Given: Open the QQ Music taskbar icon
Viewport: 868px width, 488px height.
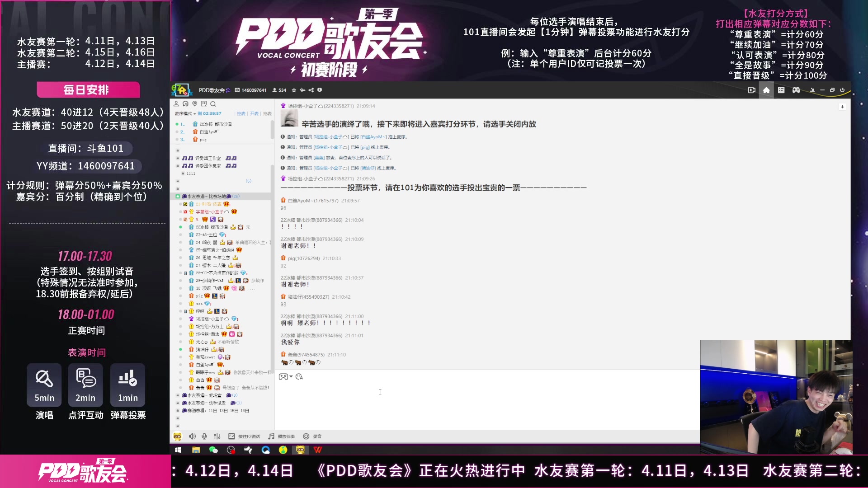Looking at the screenshot, I should coord(283,450).
